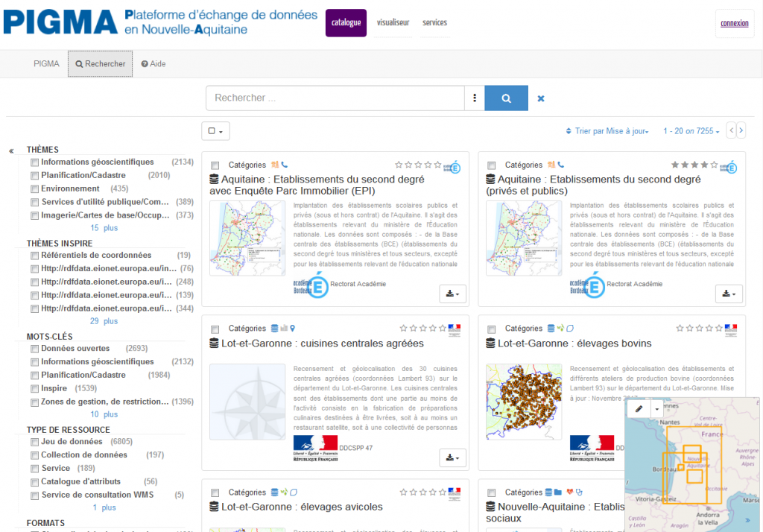Click the connexion login link
This screenshot has width=763, height=532.
[x=734, y=23]
